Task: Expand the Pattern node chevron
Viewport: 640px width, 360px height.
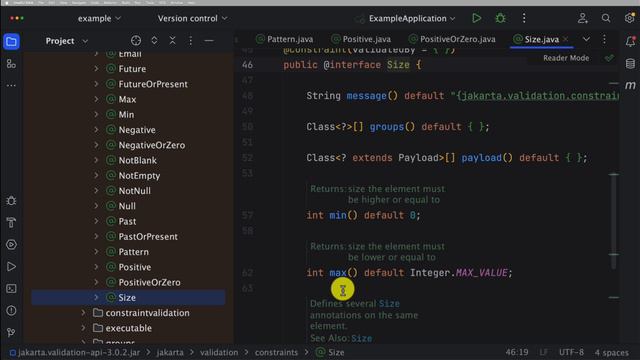Action: (96, 251)
